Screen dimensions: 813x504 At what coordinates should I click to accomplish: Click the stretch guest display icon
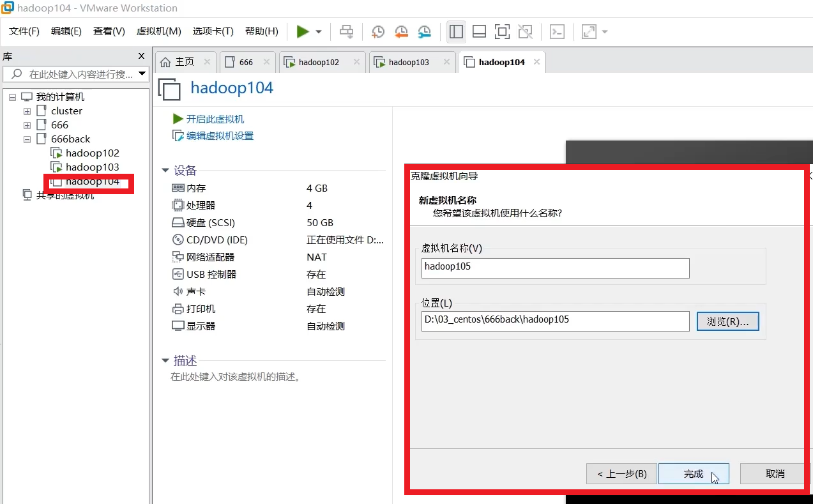pyautogui.click(x=589, y=31)
